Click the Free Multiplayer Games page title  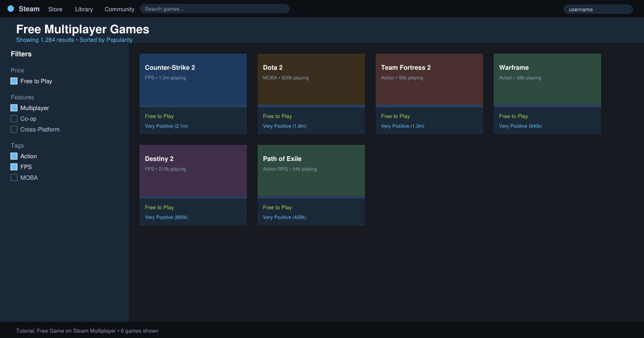click(x=83, y=30)
